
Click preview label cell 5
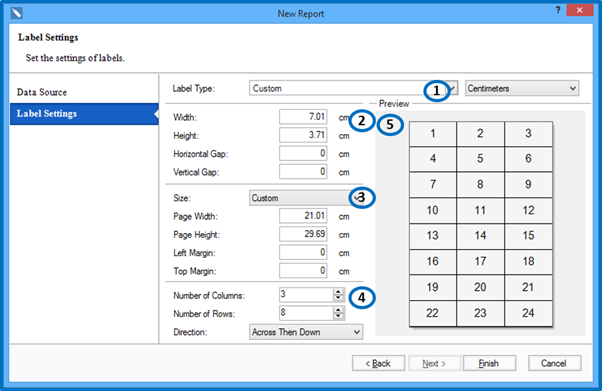pos(480,159)
